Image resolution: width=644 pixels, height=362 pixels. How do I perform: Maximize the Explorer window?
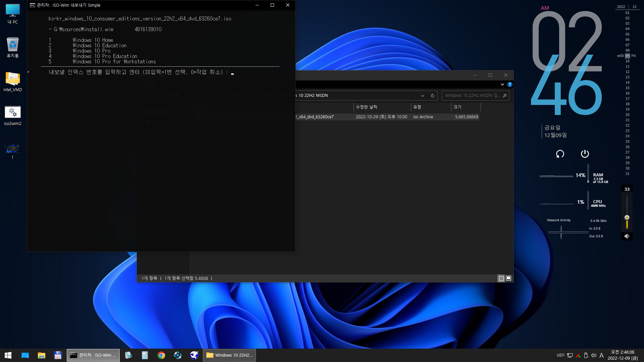coord(490,75)
